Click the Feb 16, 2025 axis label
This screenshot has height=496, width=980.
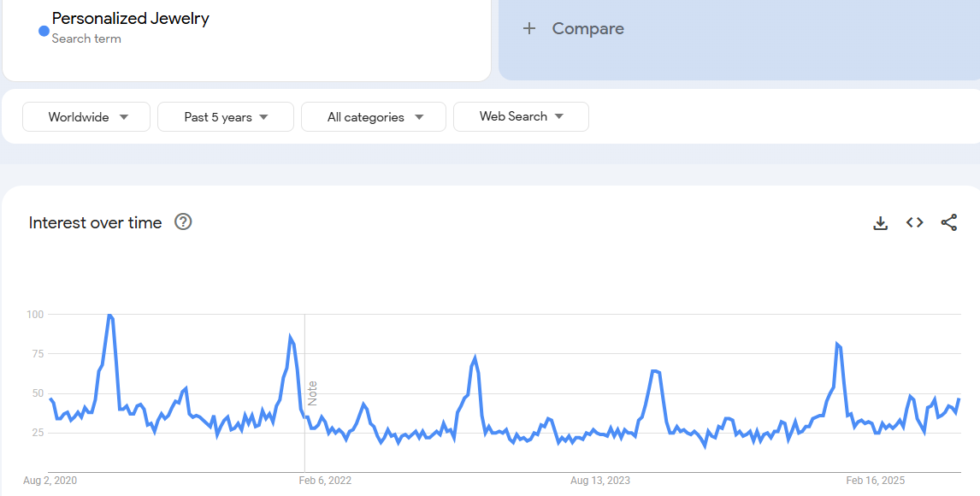874,481
